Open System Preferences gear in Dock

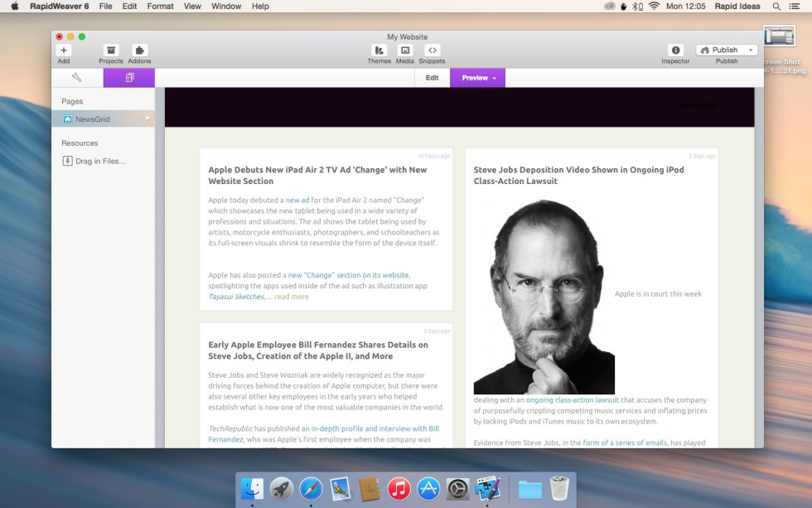(x=457, y=488)
